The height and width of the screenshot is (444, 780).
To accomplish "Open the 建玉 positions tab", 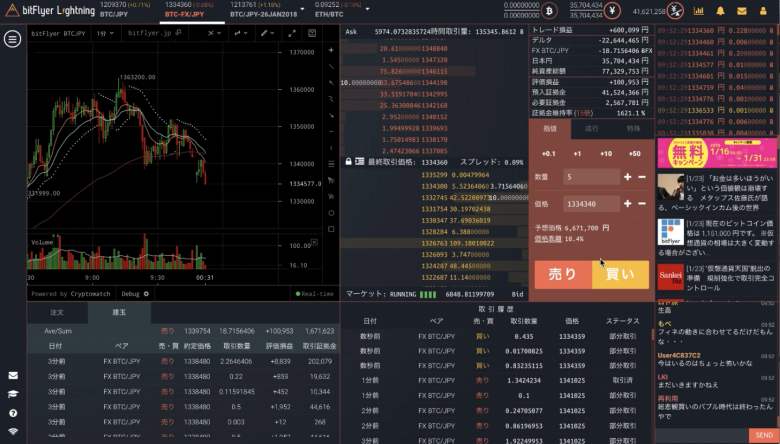I will (x=119, y=312).
